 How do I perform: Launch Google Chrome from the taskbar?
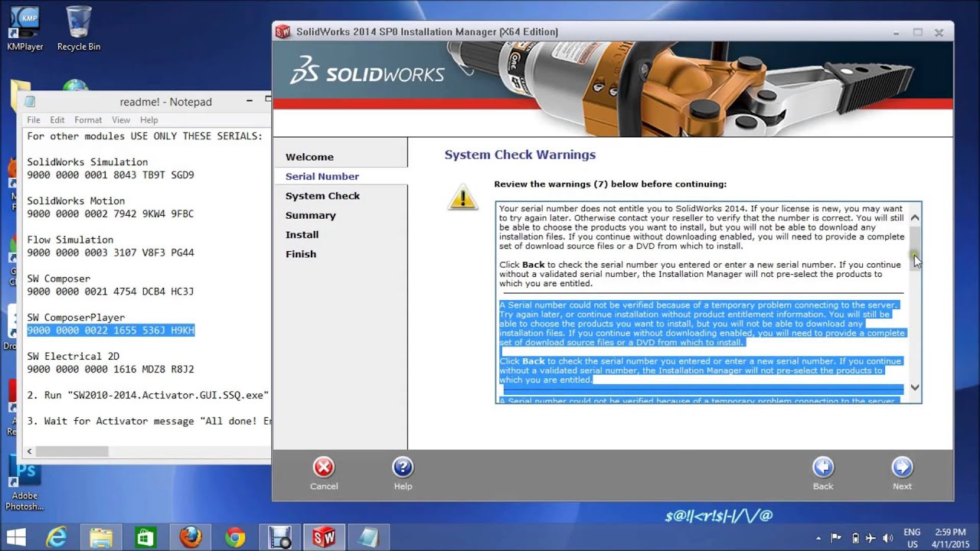[x=234, y=537]
